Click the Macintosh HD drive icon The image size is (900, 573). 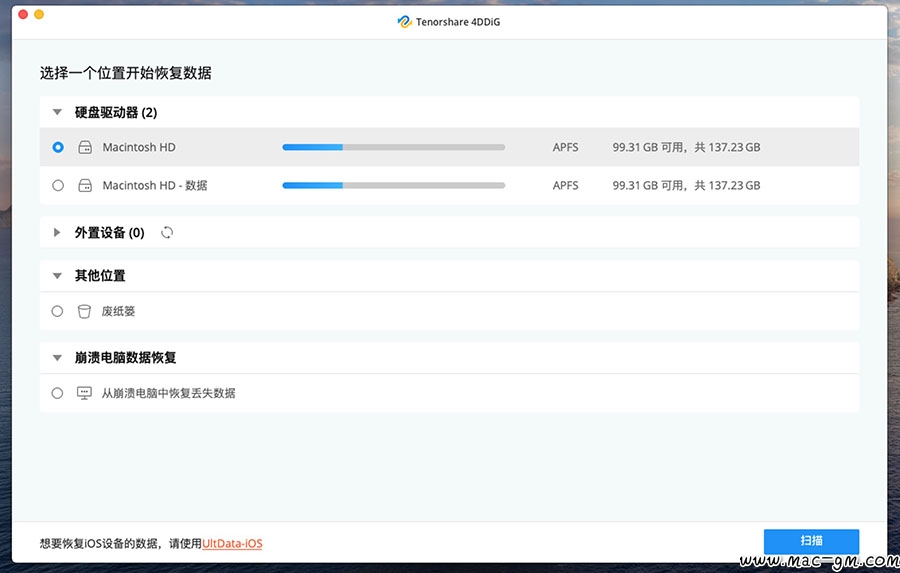(x=85, y=147)
